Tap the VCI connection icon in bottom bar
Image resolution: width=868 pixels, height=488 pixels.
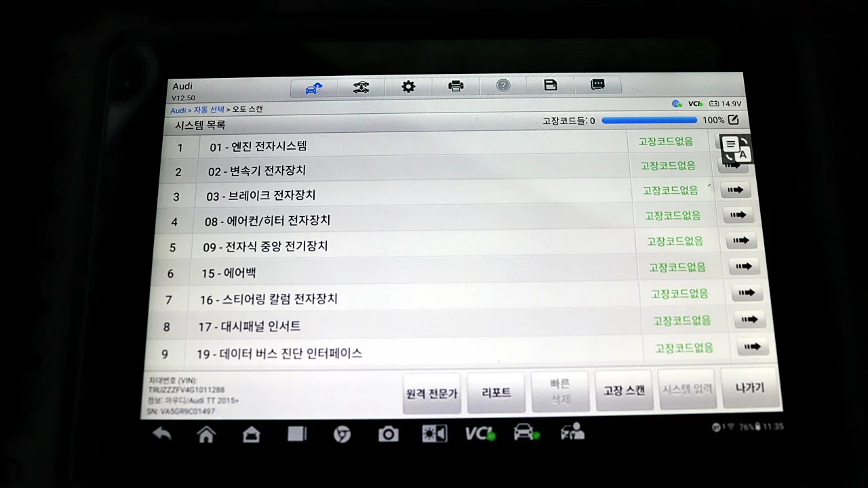tap(479, 434)
